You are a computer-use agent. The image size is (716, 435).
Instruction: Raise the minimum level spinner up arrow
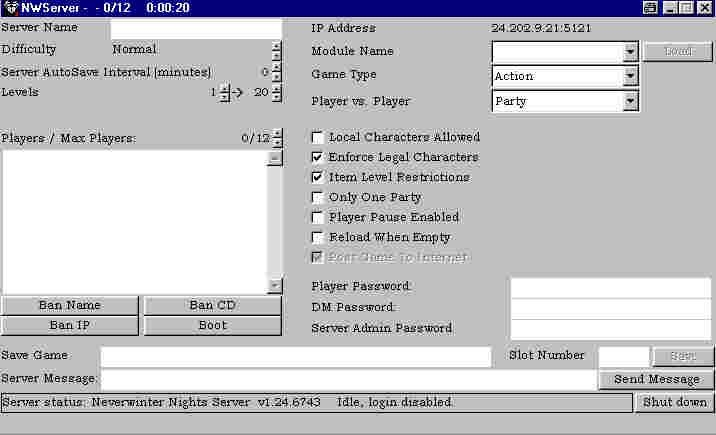pos(225,88)
